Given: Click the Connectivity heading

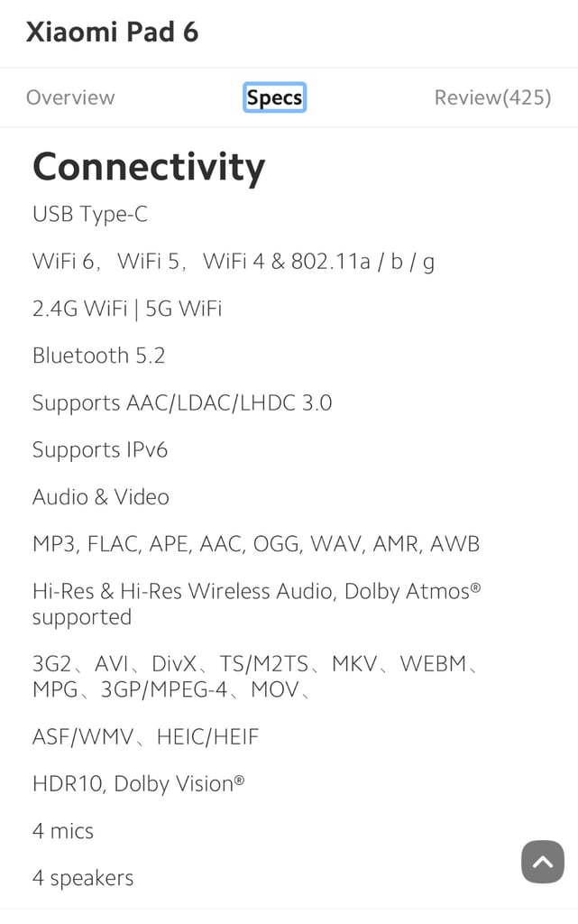Looking at the screenshot, I should tap(149, 167).
